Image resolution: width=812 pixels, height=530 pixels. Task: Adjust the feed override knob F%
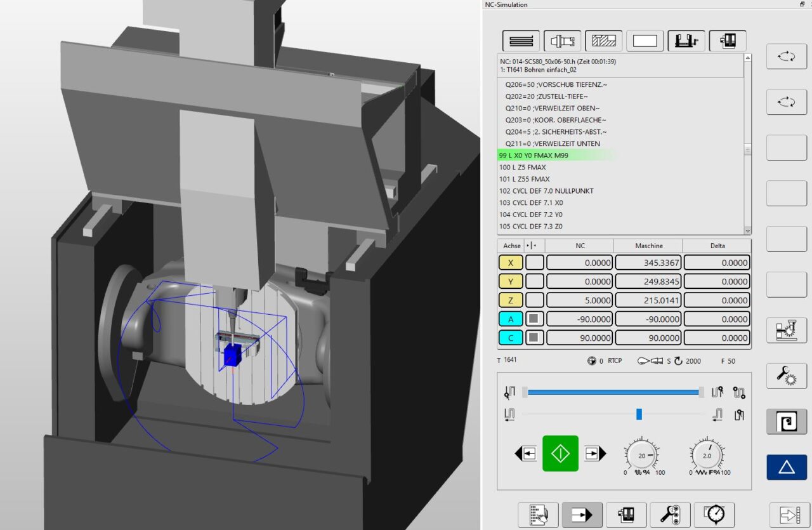706,455
